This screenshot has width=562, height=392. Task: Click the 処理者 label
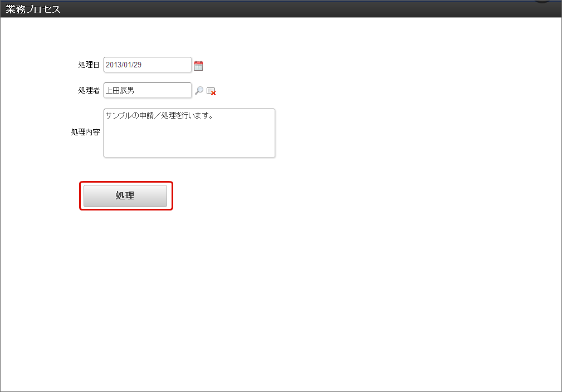click(89, 90)
